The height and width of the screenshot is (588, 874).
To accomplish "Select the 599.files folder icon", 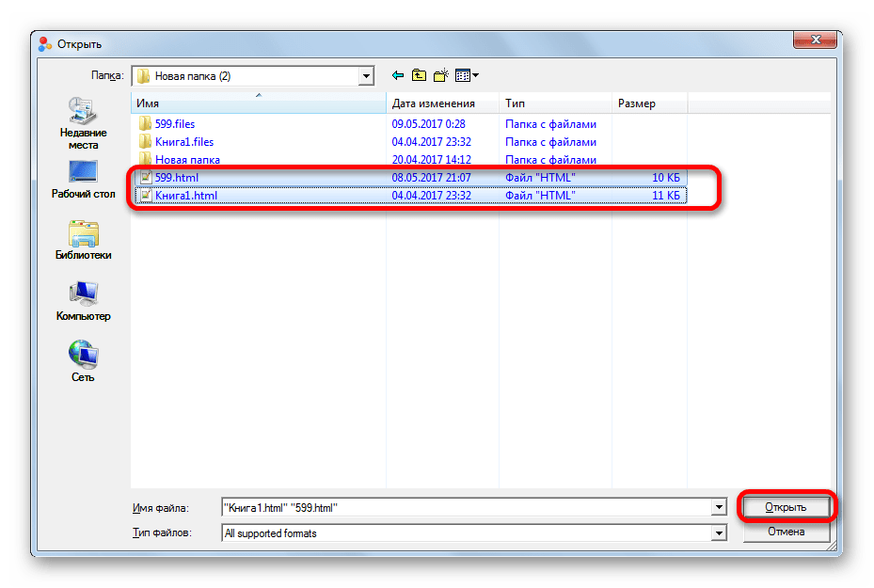I will point(145,123).
